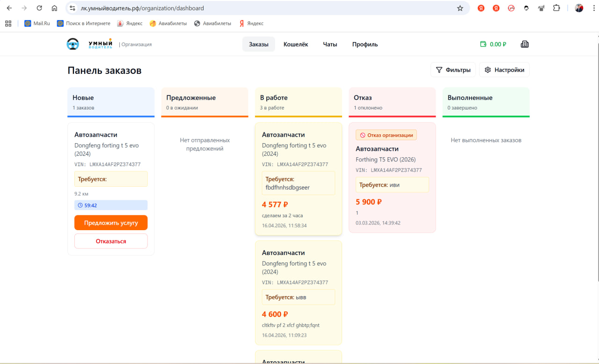Open the first Авиабилеты bookmark
Image resolution: width=599 pixels, height=364 pixels.
point(168,23)
